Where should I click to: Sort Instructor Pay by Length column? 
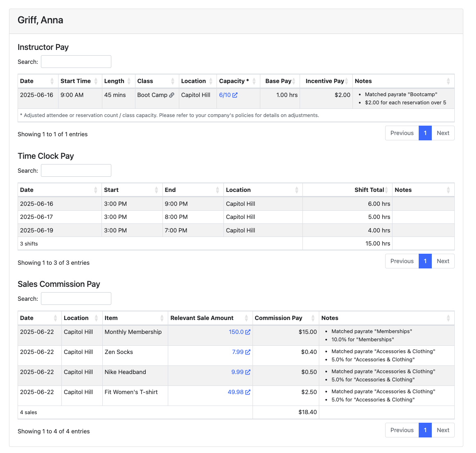[x=118, y=81]
